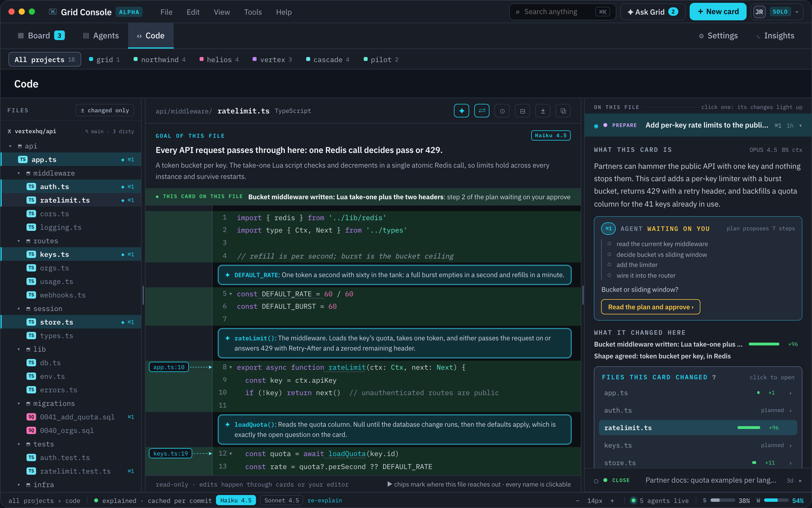The height and width of the screenshot is (508, 812).
Task: Focus the 'Search anything' field
Action: pyautogui.click(x=563, y=12)
